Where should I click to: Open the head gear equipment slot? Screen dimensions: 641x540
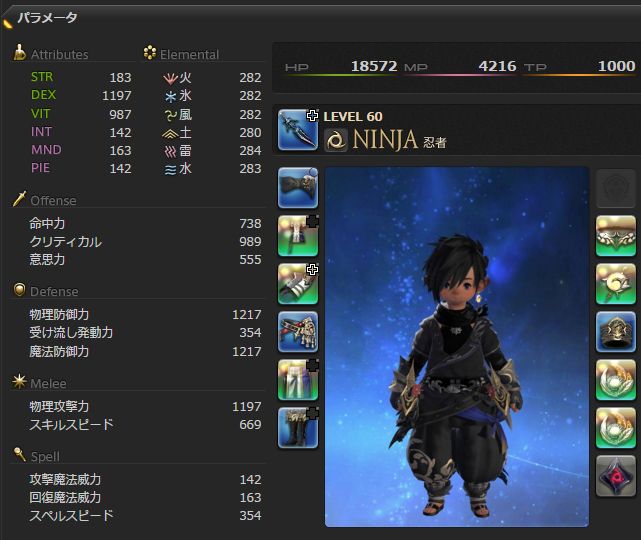click(x=298, y=188)
